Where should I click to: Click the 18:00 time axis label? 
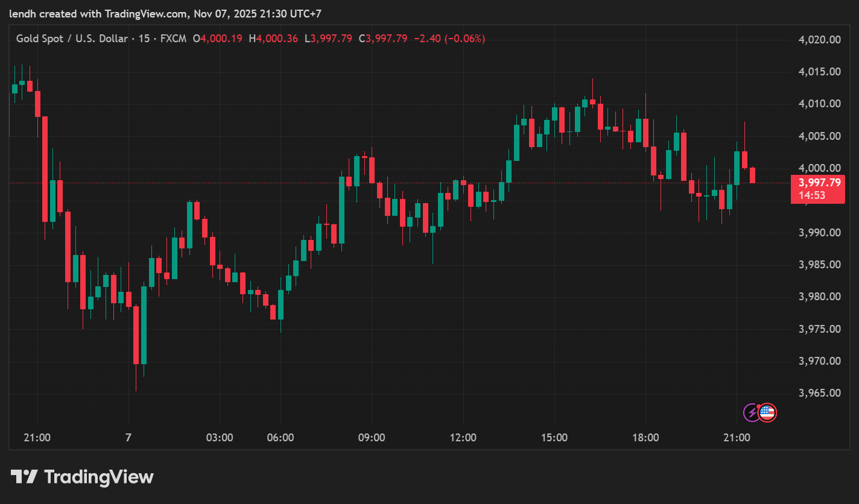click(645, 438)
